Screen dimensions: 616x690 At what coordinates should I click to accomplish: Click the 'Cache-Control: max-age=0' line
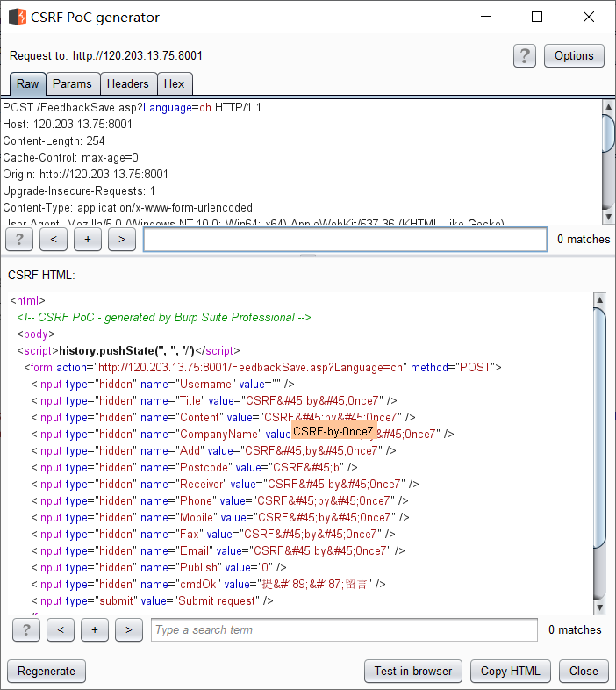(x=70, y=157)
